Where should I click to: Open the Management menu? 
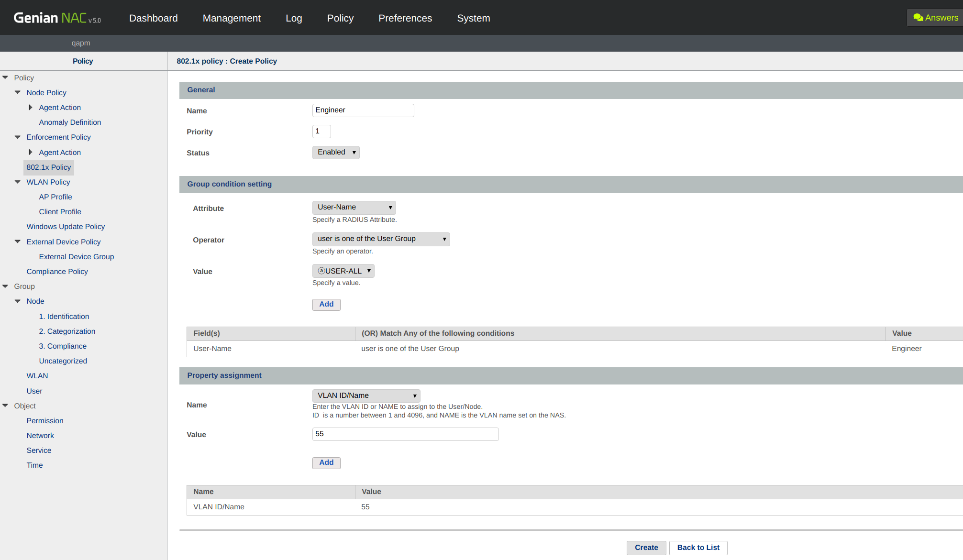pyautogui.click(x=232, y=18)
